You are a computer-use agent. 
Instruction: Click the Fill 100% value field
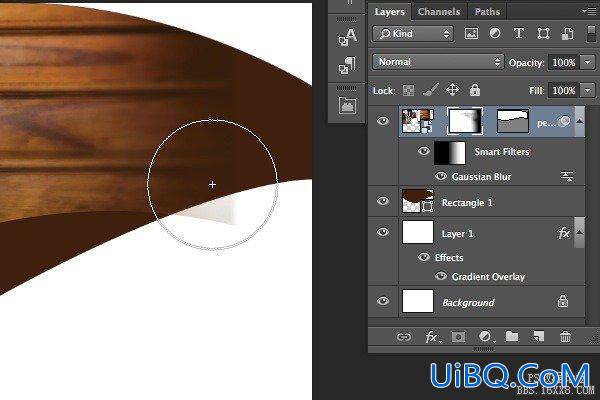564,90
